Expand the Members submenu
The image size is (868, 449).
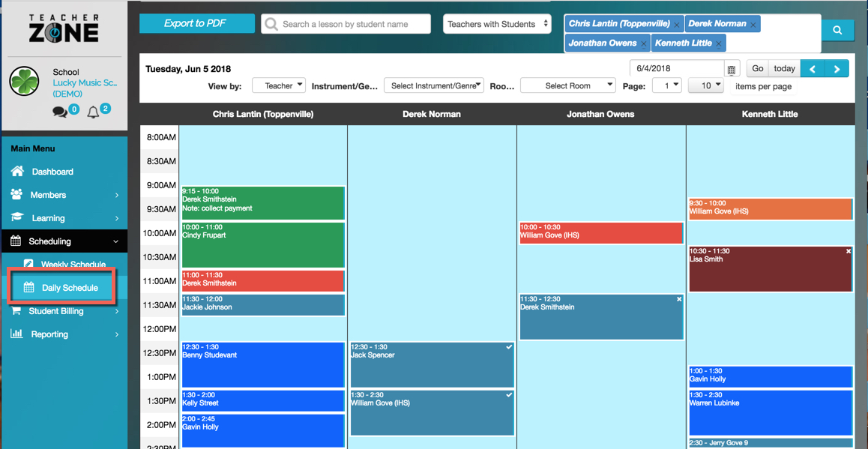(x=117, y=195)
